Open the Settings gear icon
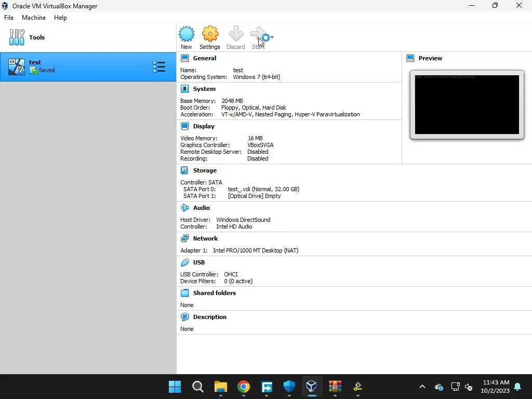 click(x=210, y=34)
